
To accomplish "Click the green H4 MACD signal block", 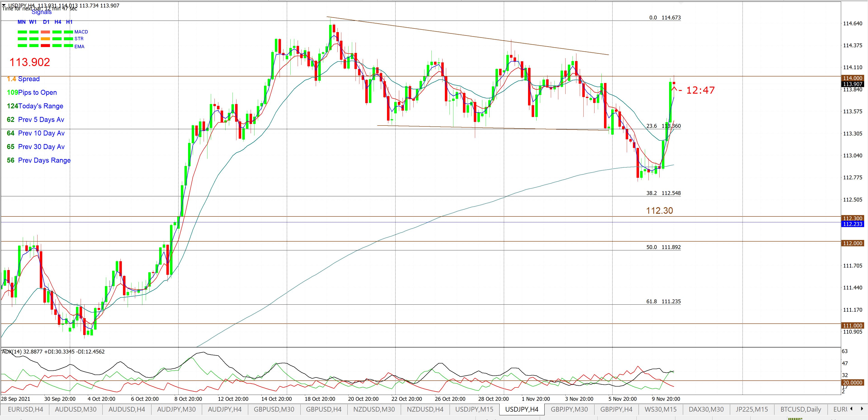I will tap(57, 32).
